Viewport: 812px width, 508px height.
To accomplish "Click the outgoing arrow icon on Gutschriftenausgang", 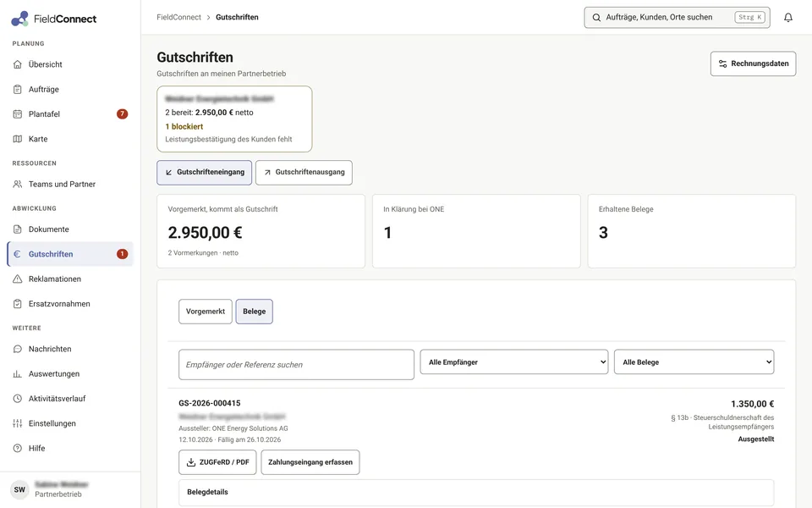I will pyautogui.click(x=267, y=173).
